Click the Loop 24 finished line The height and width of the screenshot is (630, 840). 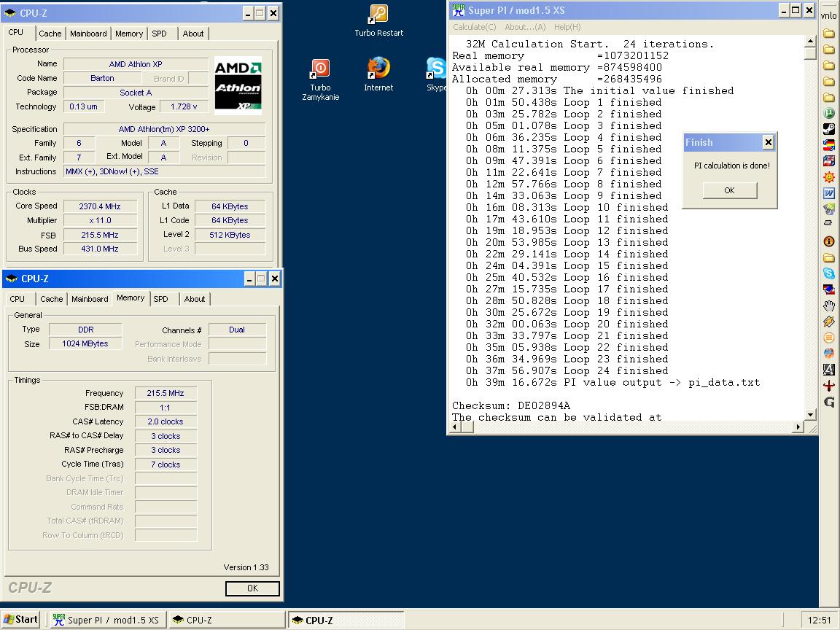(567, 370)
